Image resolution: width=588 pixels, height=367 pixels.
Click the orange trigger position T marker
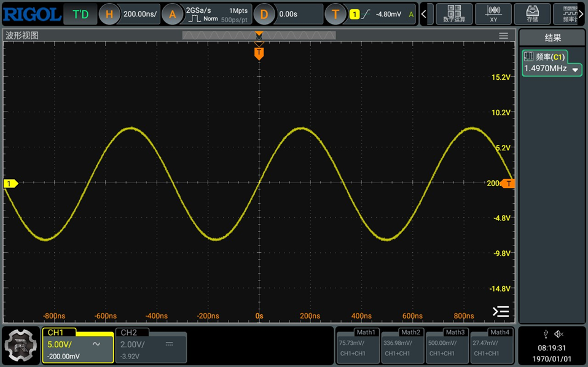click(259, 53)
